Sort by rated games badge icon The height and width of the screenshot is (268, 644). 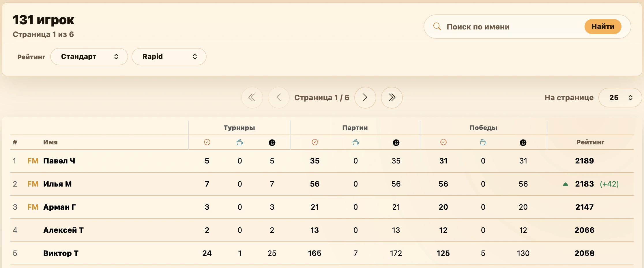click(315, 142)
